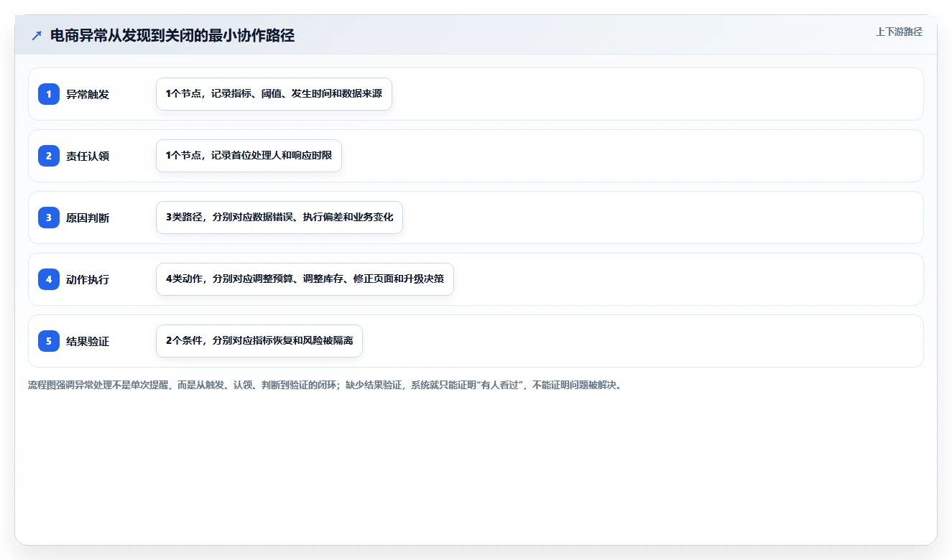Select step number 3 badge for 原因判断

point(49,218)
